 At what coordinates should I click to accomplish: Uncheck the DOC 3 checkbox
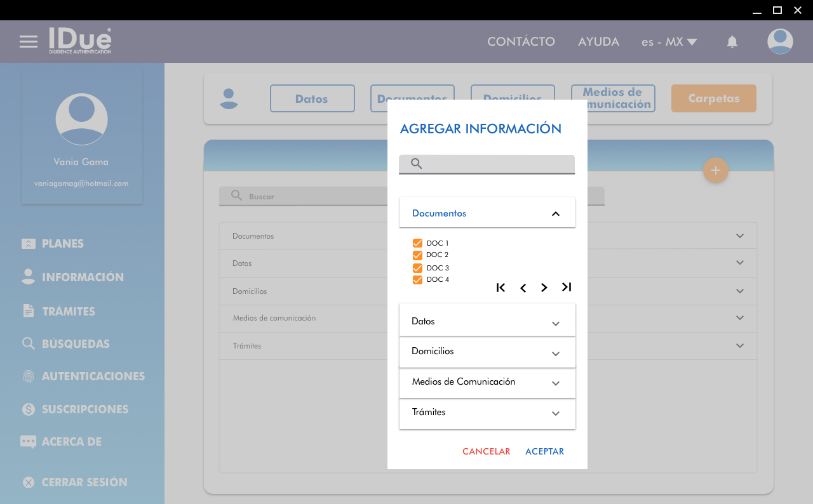coord(417,268)
